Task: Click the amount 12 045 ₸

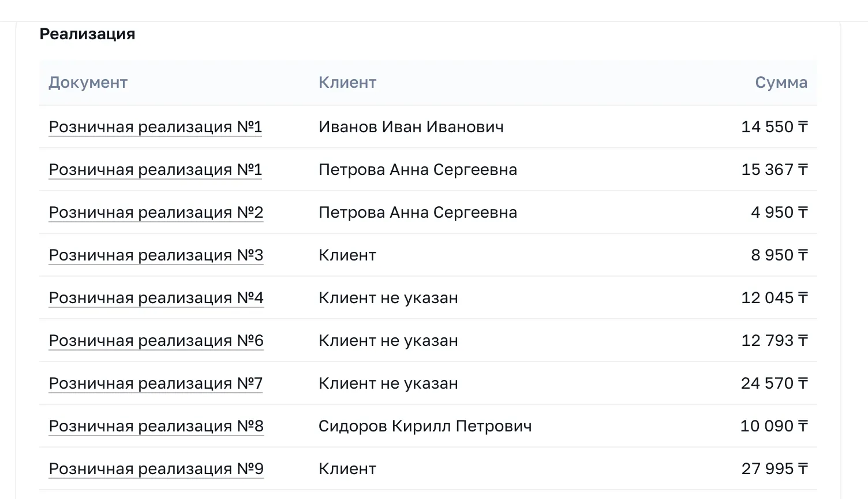Action: 775,298
